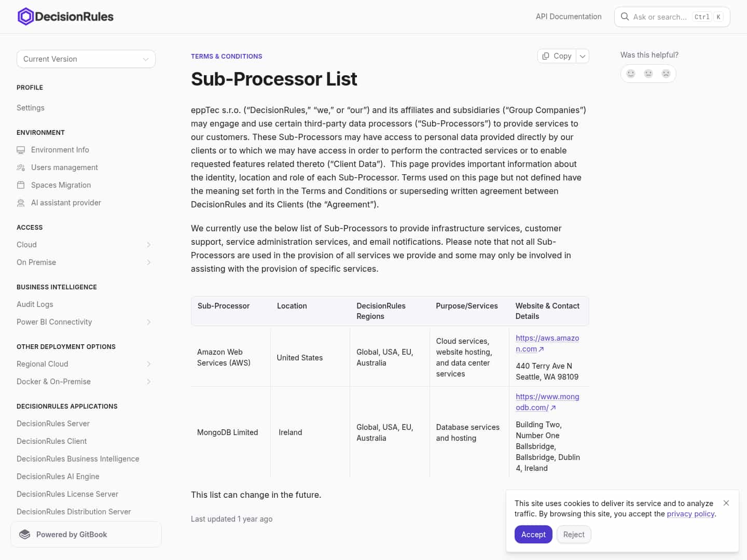This screenshot has width=747, height=560.
Task: Expand the Power BI Connectivity section
Action: coord(148,322)
